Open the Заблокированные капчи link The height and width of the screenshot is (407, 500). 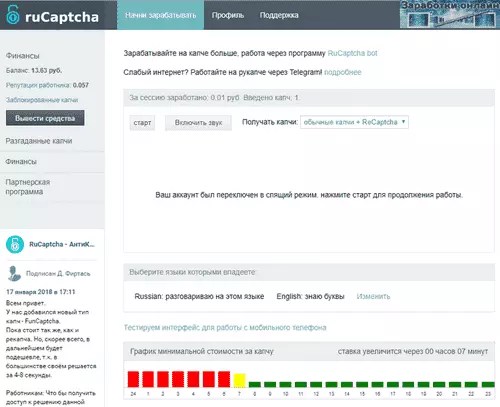click(x=42, y=100)
